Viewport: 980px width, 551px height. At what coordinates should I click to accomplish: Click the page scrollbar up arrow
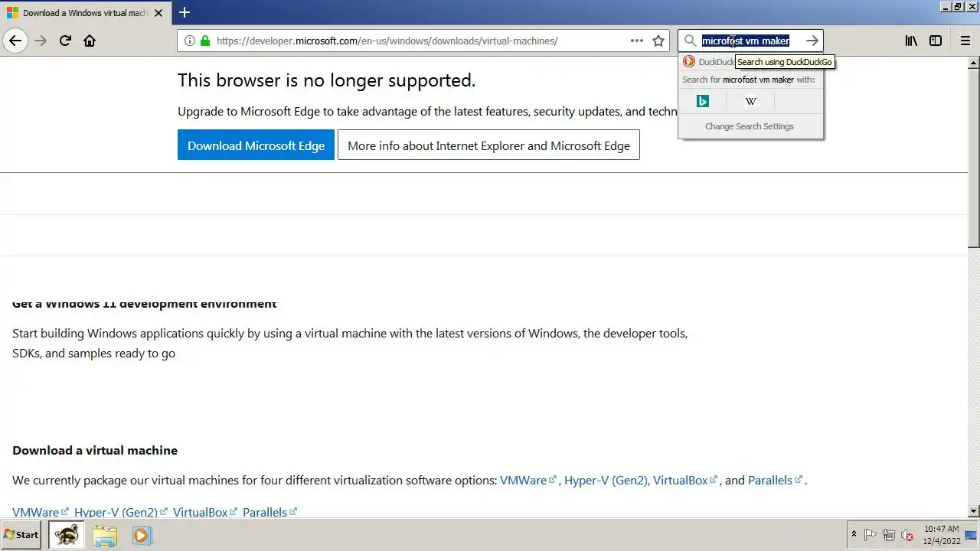point(974,63)
